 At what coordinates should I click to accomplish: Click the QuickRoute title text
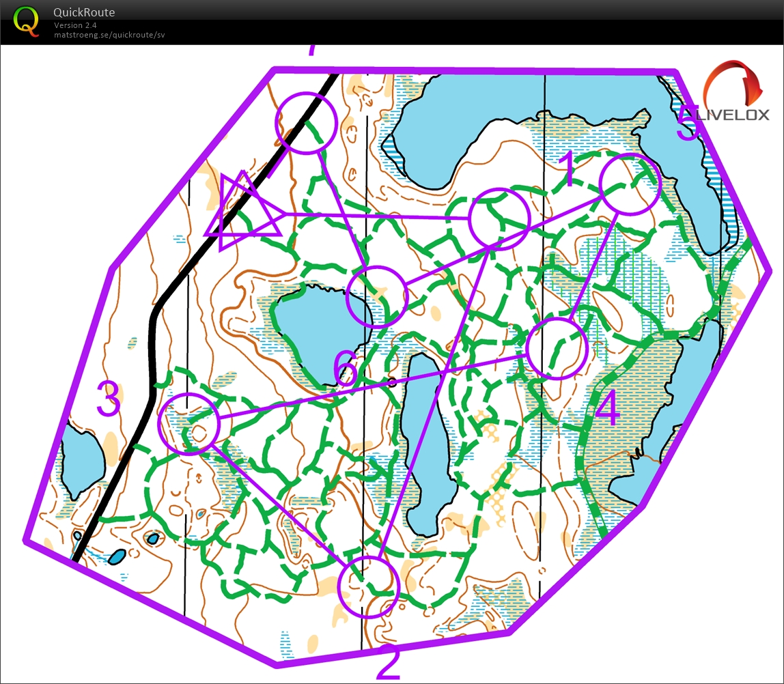(x=84, y=12)
